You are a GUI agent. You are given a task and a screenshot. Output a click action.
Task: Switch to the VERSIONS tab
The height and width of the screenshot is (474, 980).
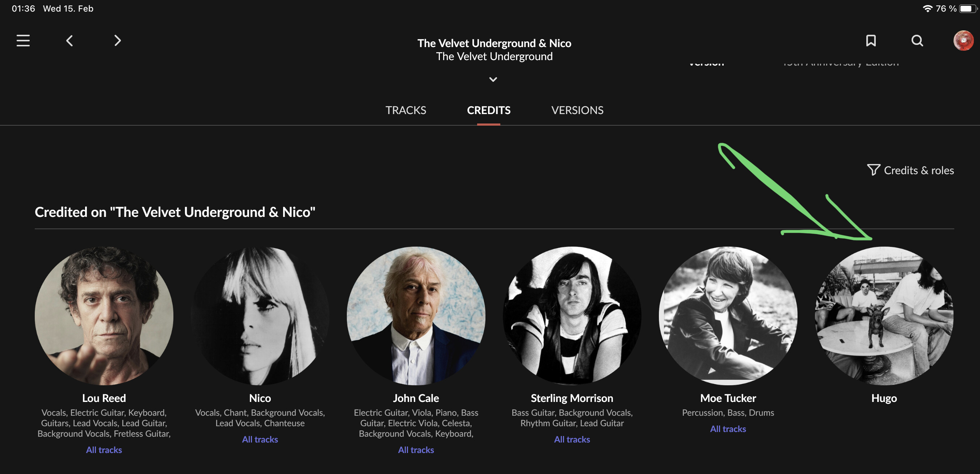pyautogui.click(x=577, y=110)
